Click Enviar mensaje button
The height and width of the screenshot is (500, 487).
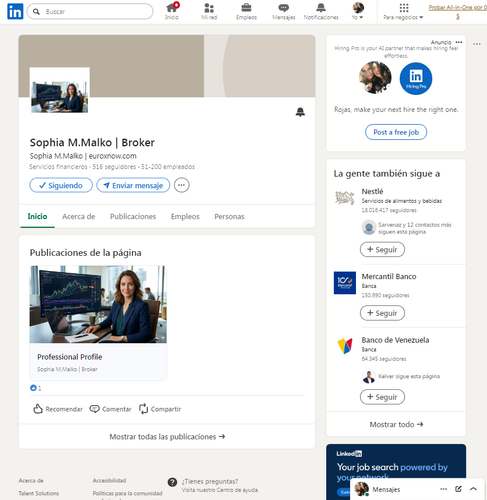pyautogui.click(x=133, y=185)
